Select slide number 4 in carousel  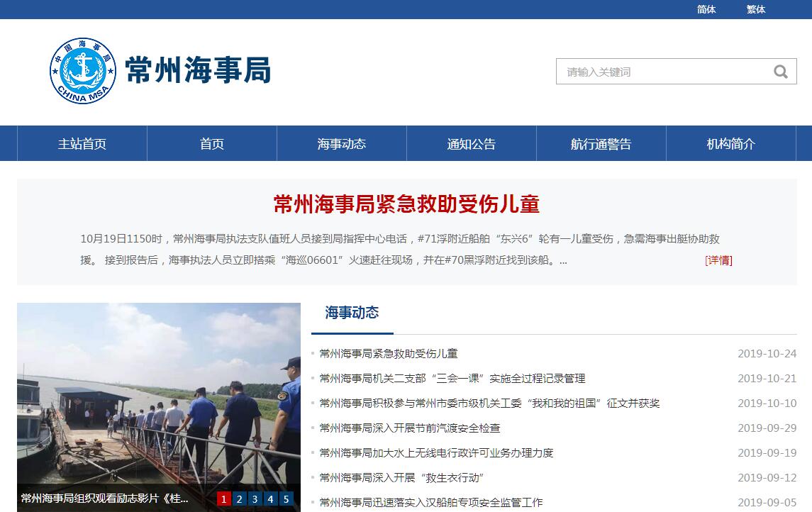[270, 499]
